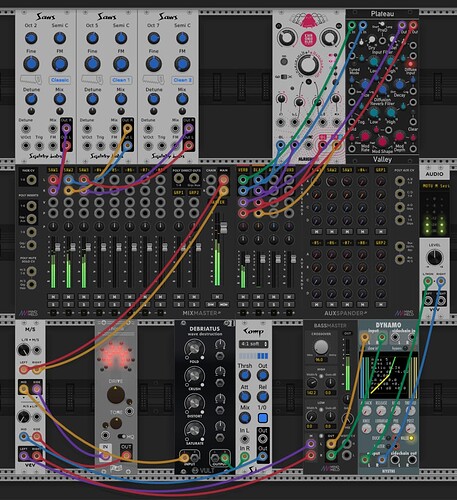
Task: Click V/Oct input jack on Saws Oct 7 module
Action: tap(148, 146)
